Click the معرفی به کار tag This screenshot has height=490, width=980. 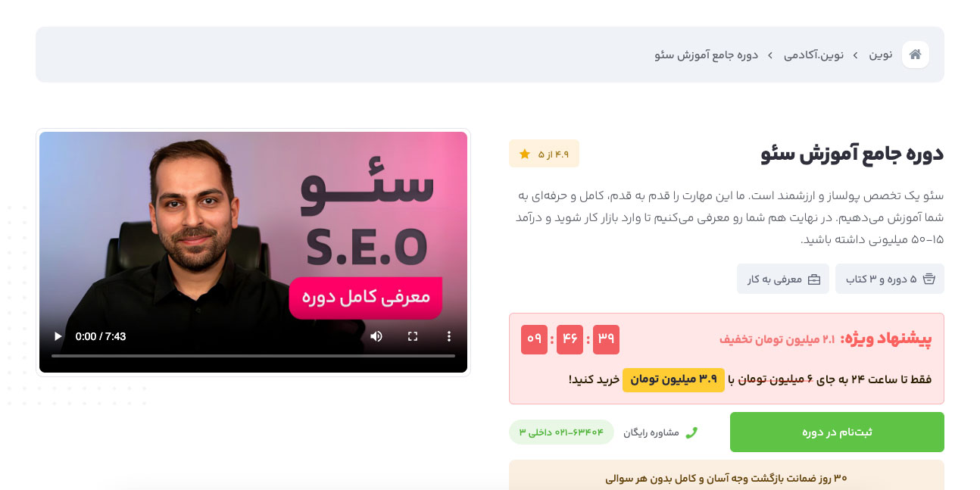pyautogui.click(x=783, y=279)
